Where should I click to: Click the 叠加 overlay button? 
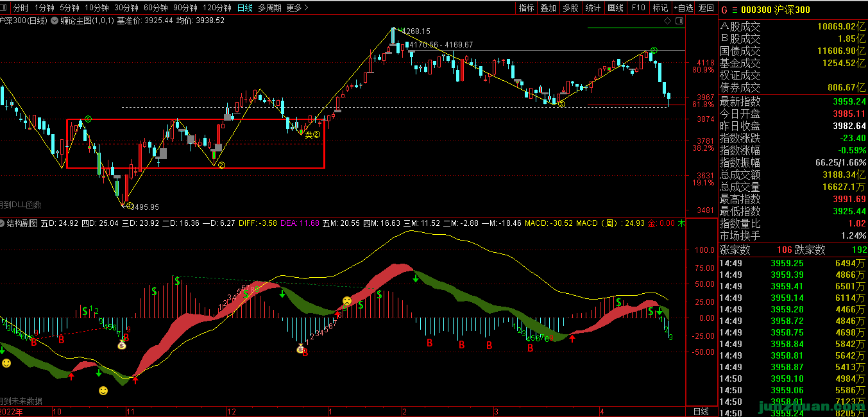coord(549,8)
